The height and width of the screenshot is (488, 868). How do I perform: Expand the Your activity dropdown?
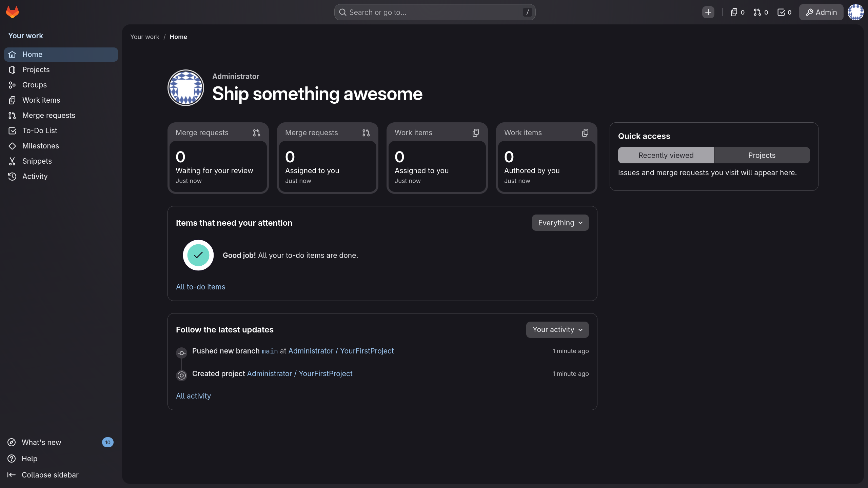[557, 330]
